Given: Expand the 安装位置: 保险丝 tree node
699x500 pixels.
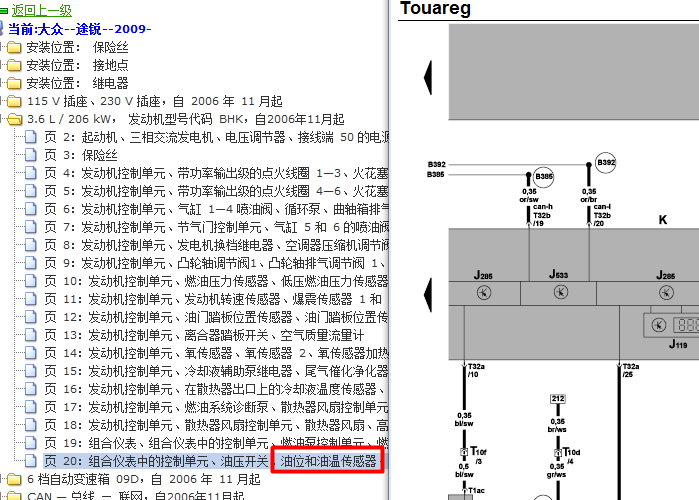Looking at the screenshot, I should pyautogui.click(x=2, y=47).
